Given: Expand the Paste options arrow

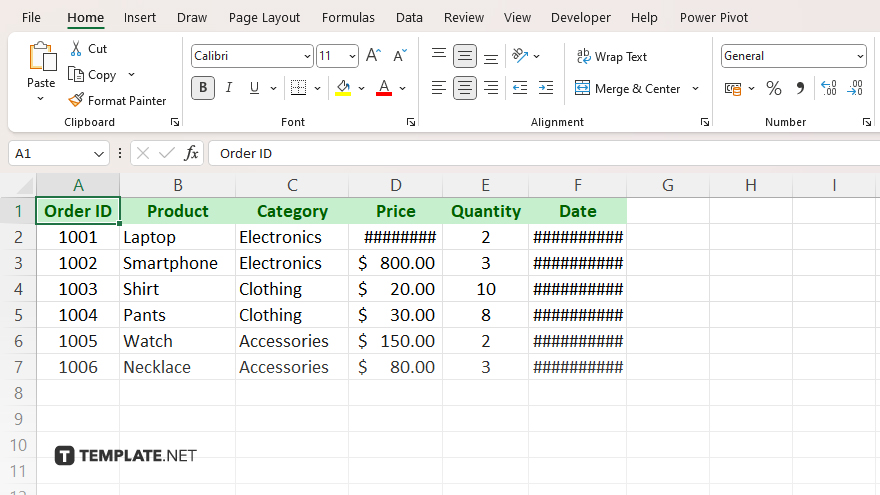Looking at the screenshot, I should coord(40,99).
